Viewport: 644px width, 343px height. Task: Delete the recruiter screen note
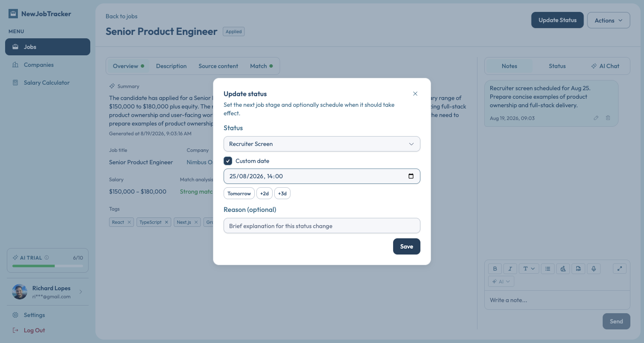point(608,118)
